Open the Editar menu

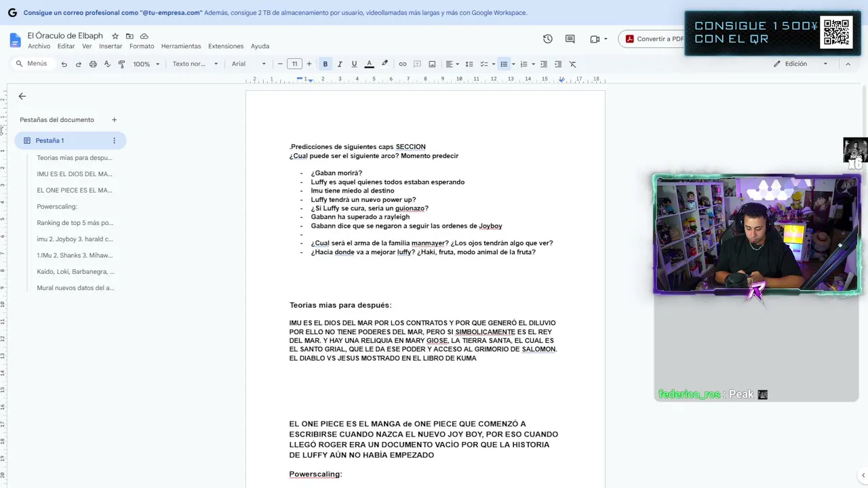(66, 47)
